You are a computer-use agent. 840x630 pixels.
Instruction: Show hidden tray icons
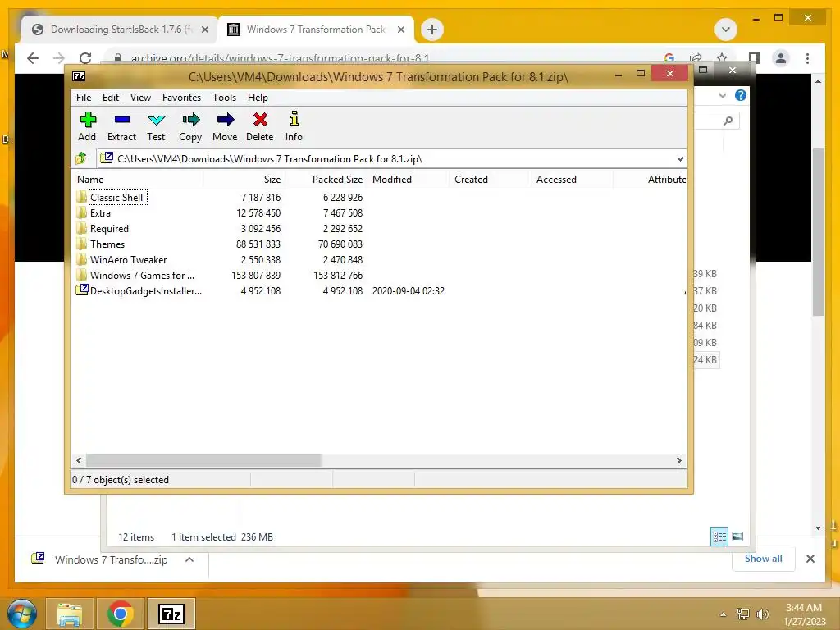pyautogui.click(x=723, y=614)
